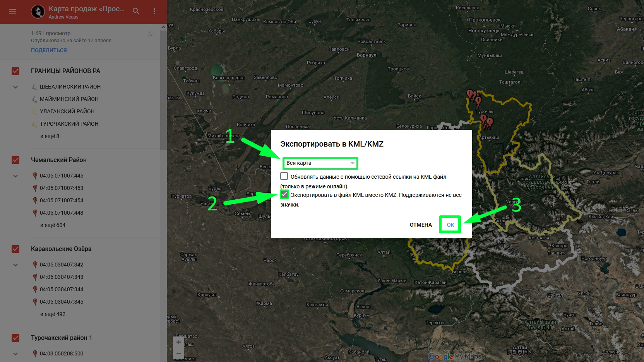Toggle the Каракольские Озёра layer checkbox

click(x=15, y=249)
